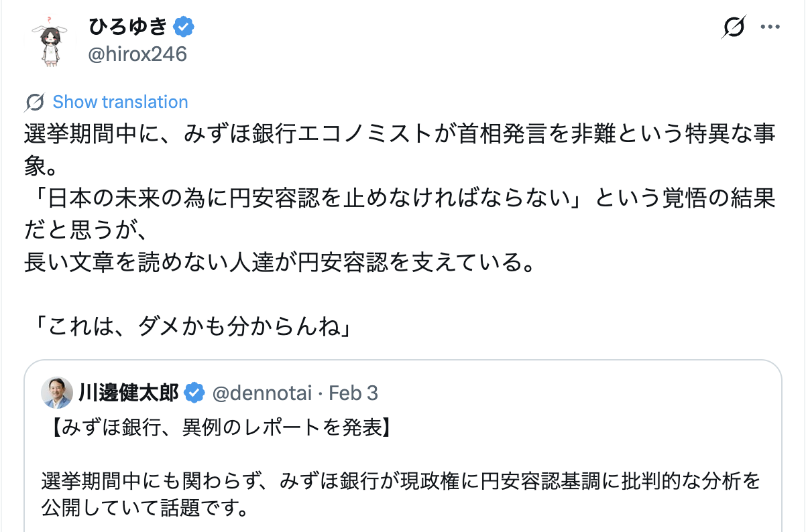
Task: Click the verified badge beside ひろゆき
Action: [x=184, y=27]
